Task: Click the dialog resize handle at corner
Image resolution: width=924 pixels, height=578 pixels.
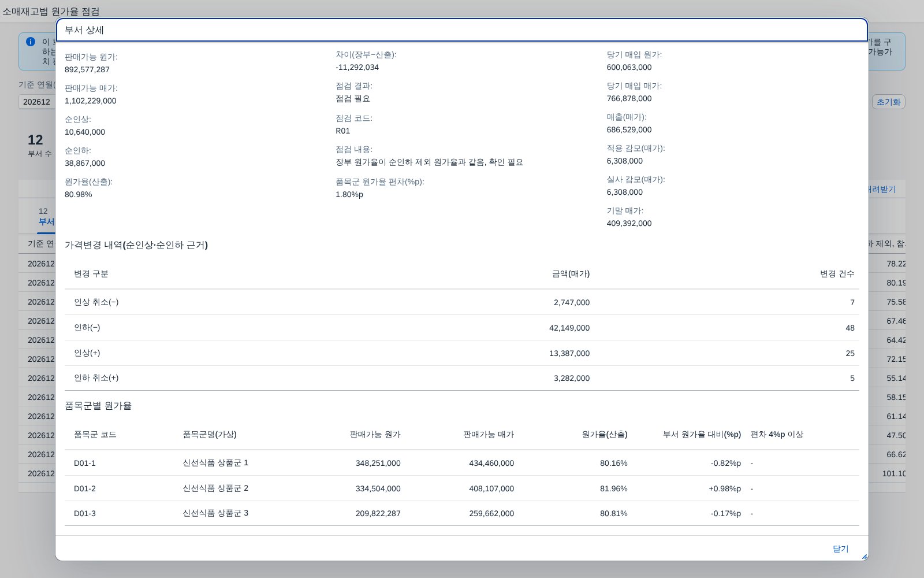Action: pyautogui.click(x=864, y=557)
